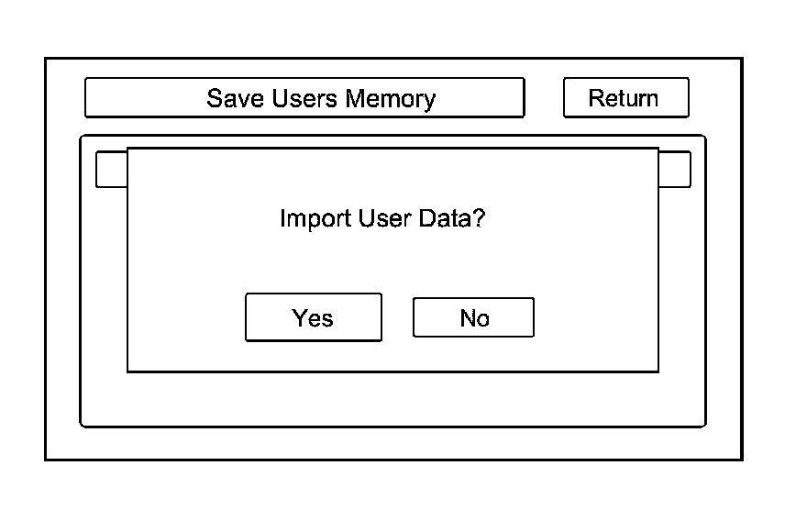Cancel the user data import with No
Viewport: 807px width, 532px height.
click(473, 317)
